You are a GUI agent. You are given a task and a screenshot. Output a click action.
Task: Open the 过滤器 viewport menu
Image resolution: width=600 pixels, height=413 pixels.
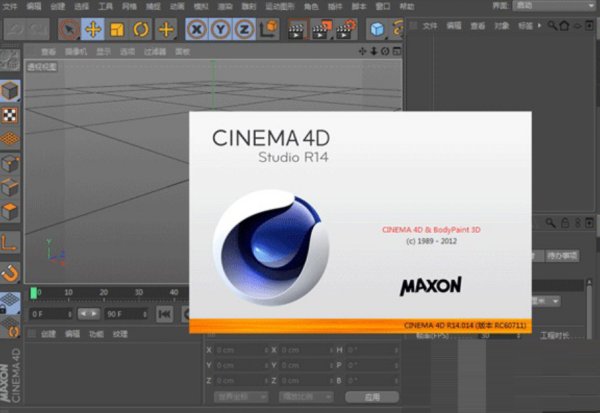pyautogui.click(x=155, y=52)
